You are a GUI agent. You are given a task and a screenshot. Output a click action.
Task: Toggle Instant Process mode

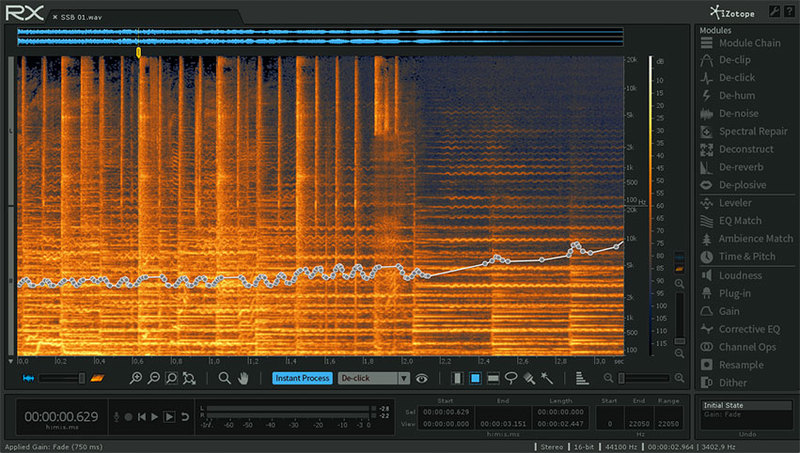pos(302,378)
